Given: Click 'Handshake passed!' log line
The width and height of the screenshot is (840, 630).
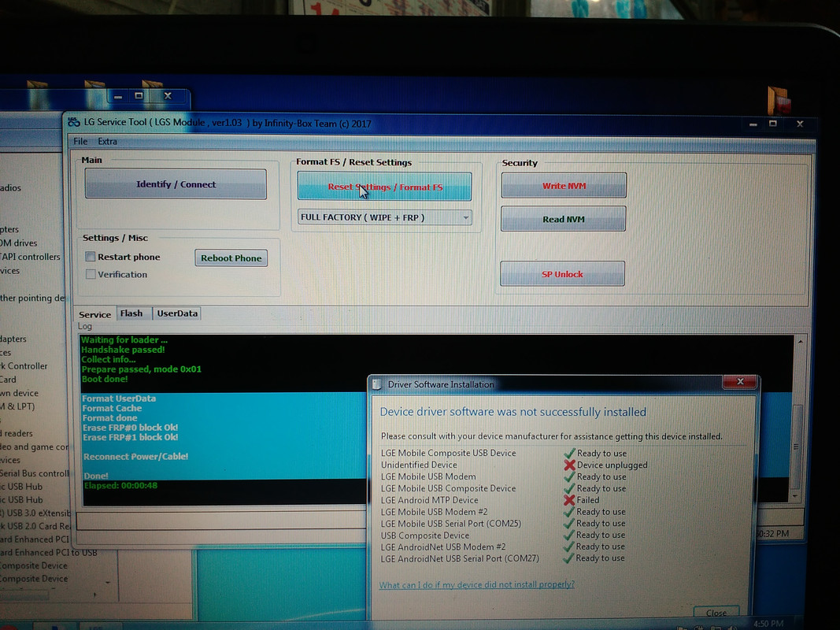Looking at the screenshot, I should pos(124,350).
